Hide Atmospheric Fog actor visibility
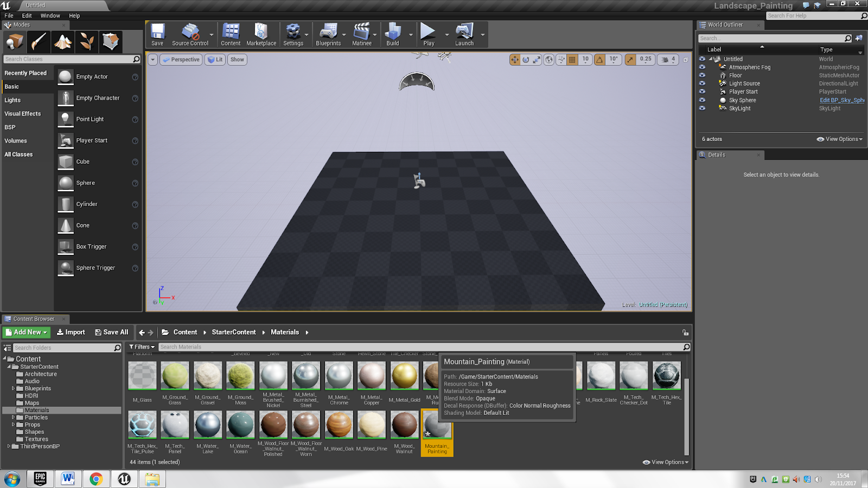 pyautogui.click(x=702, y=67)
